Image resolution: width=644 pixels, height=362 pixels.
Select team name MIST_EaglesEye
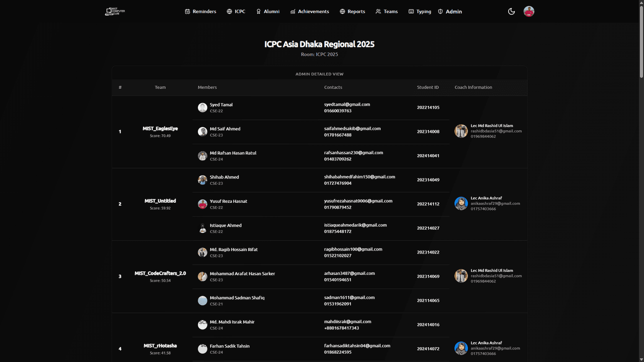point(160,129)
